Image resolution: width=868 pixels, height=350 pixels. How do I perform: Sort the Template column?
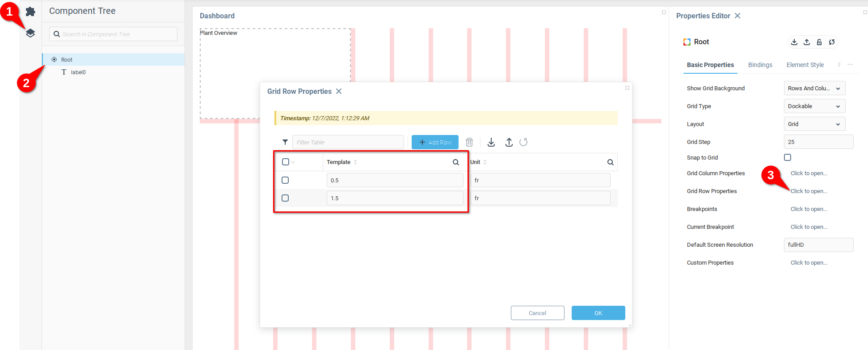click(x=355, y=162)
